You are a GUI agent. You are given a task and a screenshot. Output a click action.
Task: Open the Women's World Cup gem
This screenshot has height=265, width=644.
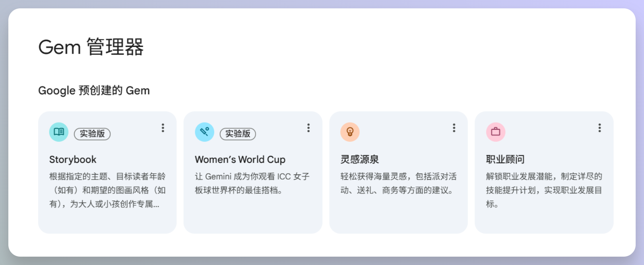[240, 159]
